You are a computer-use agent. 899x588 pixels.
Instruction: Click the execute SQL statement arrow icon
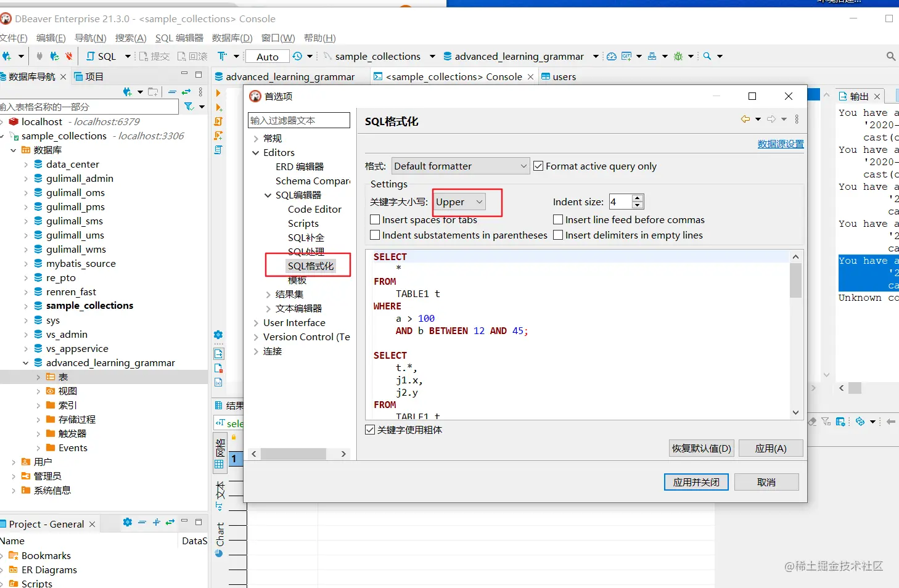tap(218, 93)
